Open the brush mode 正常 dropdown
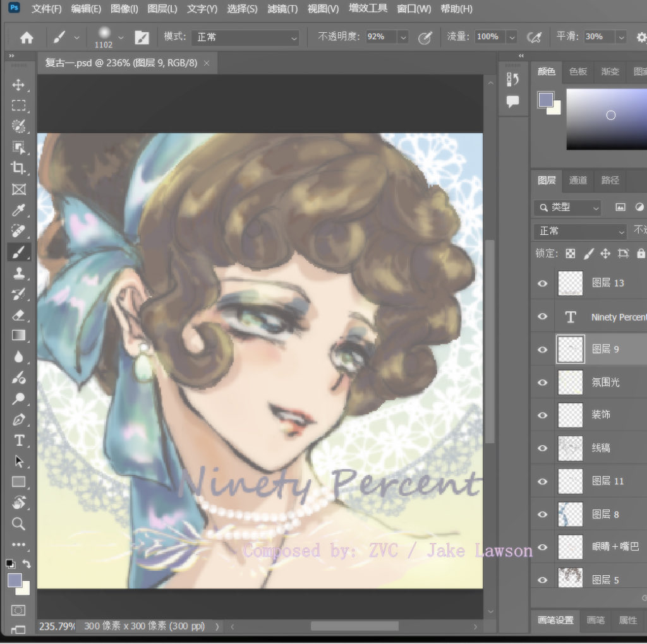Viewport: 647px width, 644px height. click(x=246, y=37)
